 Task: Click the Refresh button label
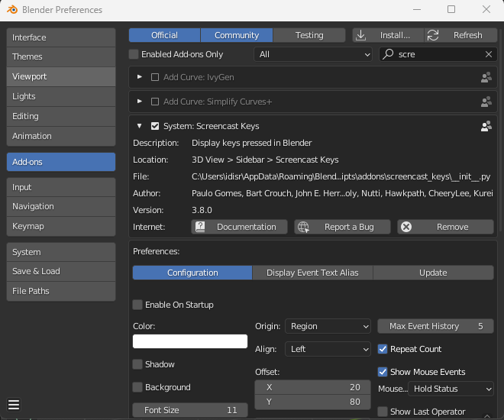(467, 35)
